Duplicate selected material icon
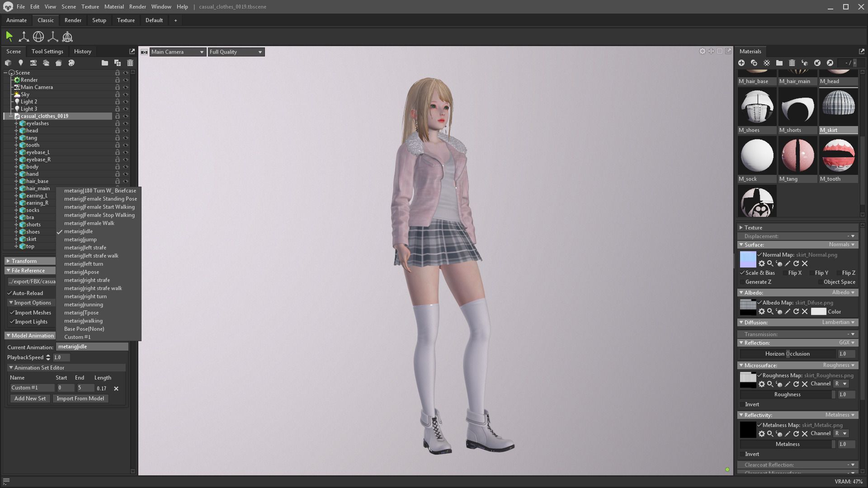Screen dimensions: 868x488 tap(754, 63)
